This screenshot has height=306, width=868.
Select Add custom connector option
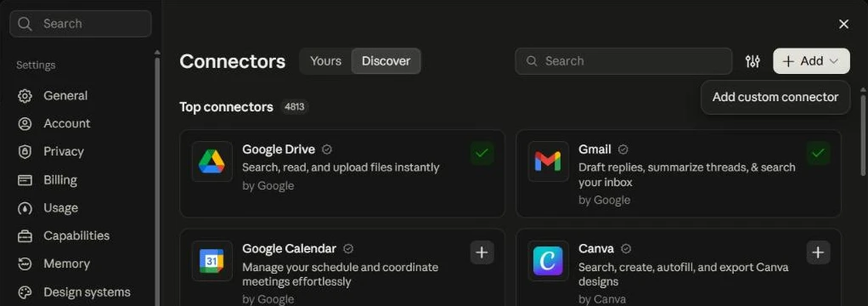[x=775, y=97]
